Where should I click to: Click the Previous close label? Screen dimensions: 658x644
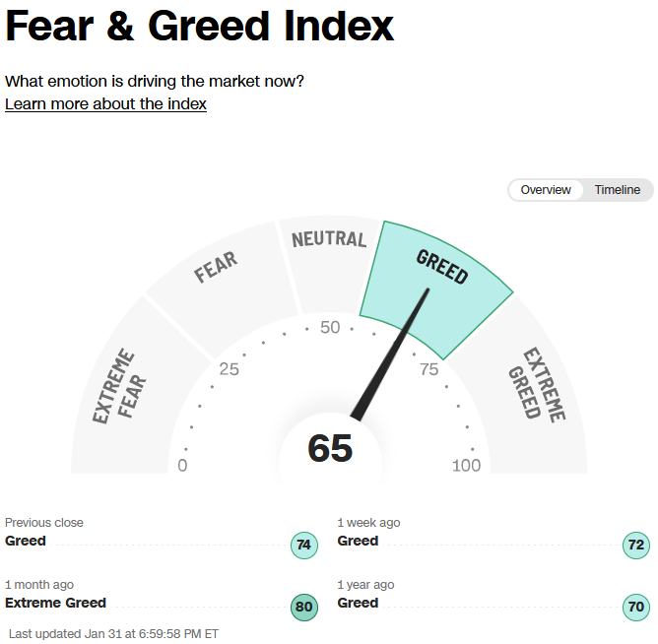coord(44,522)
